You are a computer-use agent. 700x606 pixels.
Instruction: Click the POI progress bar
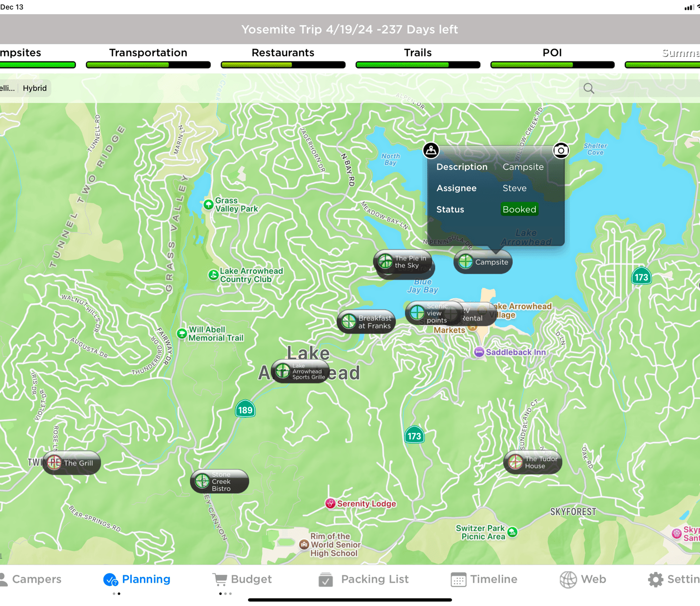552,65
